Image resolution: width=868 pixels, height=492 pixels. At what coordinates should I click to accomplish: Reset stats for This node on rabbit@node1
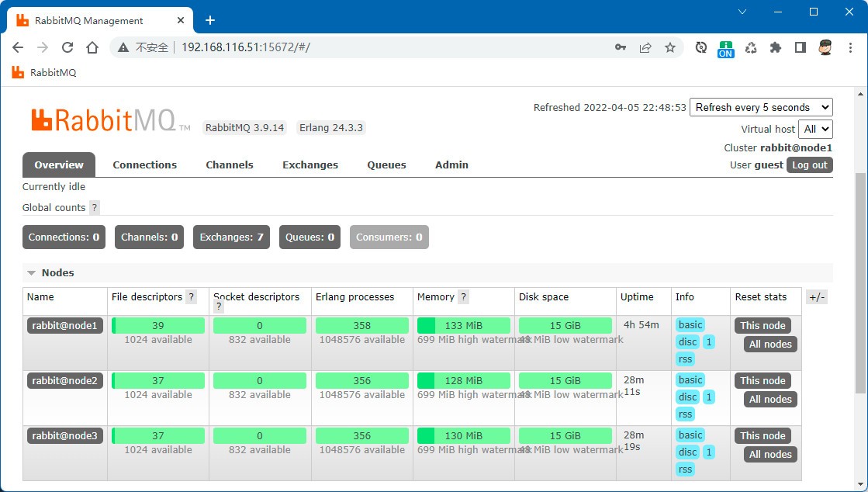click(x=763, y=326)
